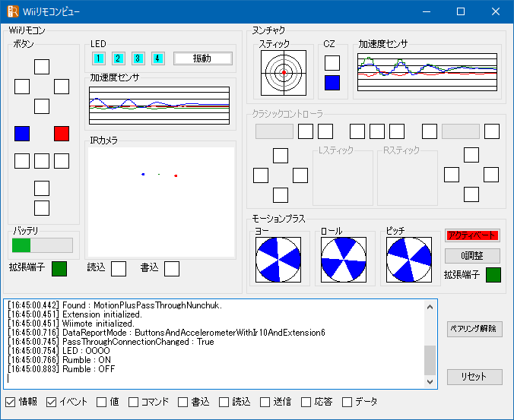Click log line 'Found : MotionPlusPassThroughNunchuk.'
The height and width of the screenshot is (420, 514).
(x=115, y=305)
